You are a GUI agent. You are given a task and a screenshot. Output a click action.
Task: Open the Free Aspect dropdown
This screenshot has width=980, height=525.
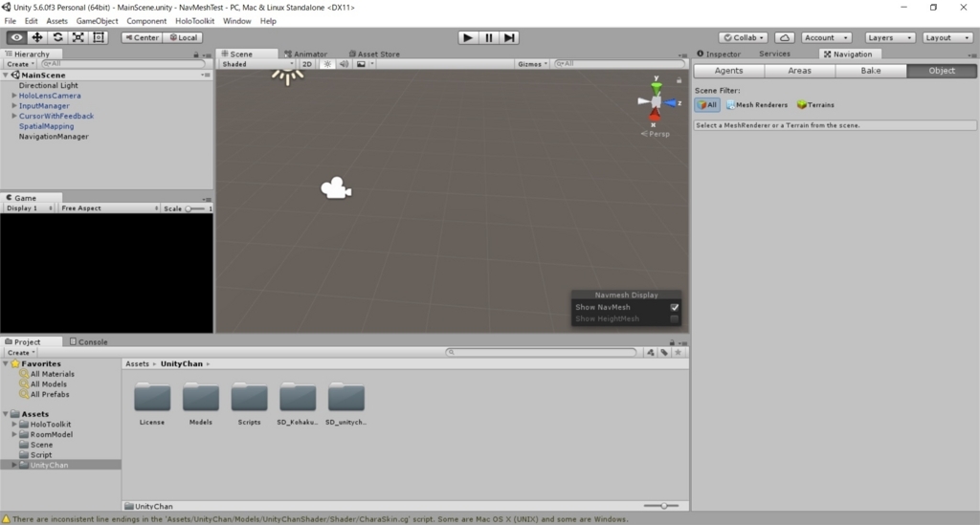[109, 208]
